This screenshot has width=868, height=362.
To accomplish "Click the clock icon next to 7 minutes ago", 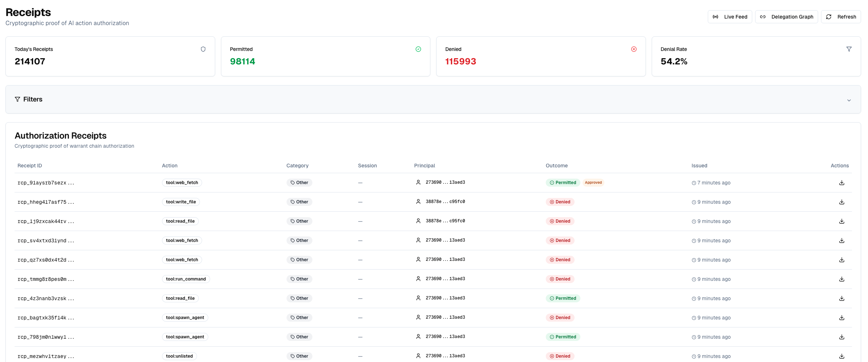I will (694, 183).
